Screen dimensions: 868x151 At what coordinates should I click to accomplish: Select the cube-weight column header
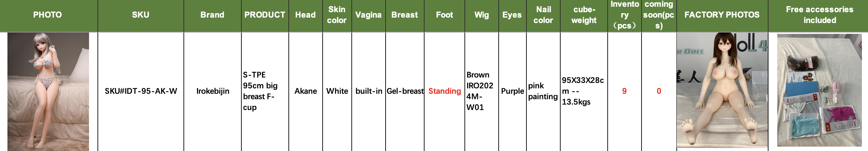584,15
